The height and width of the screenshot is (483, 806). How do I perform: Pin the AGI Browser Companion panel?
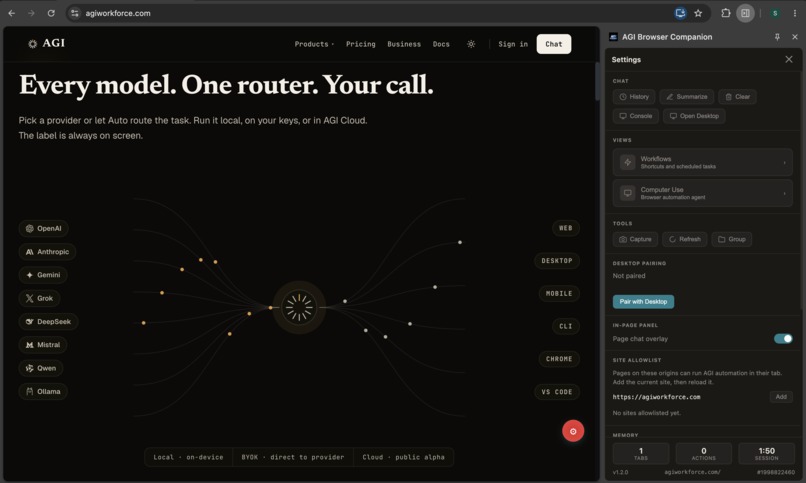click(777, 37)
